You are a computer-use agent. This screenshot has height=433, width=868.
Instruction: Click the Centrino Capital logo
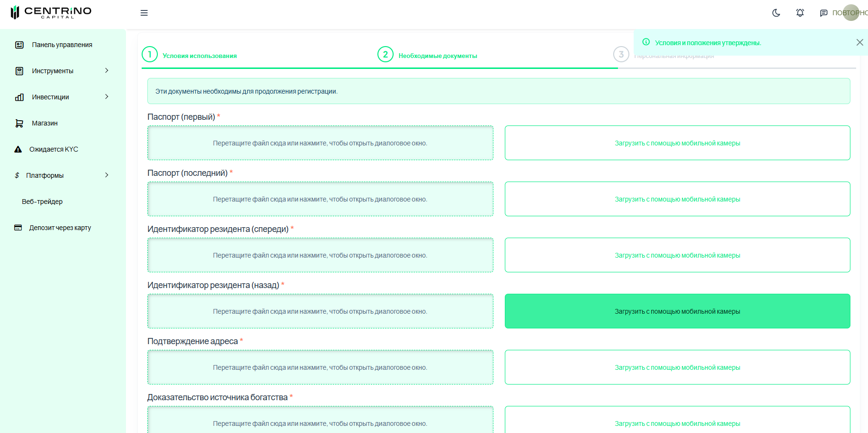[51, 12]
